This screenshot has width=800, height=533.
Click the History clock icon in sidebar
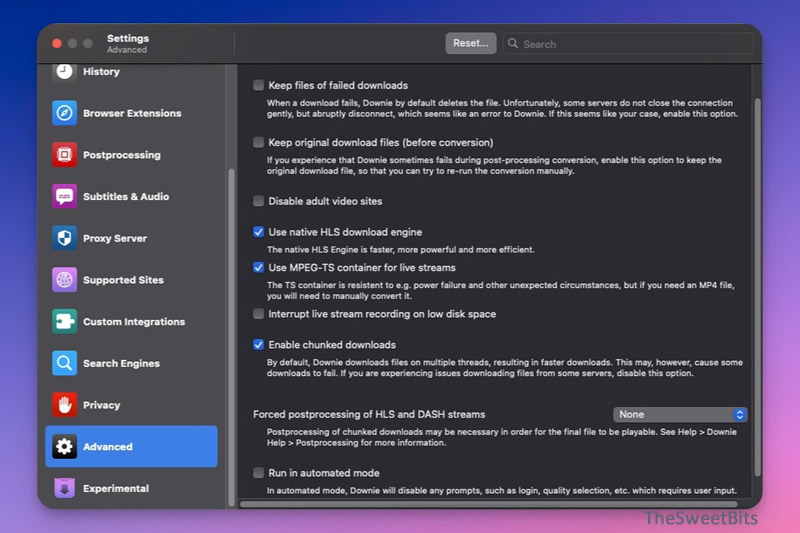(x=64, y=72)
